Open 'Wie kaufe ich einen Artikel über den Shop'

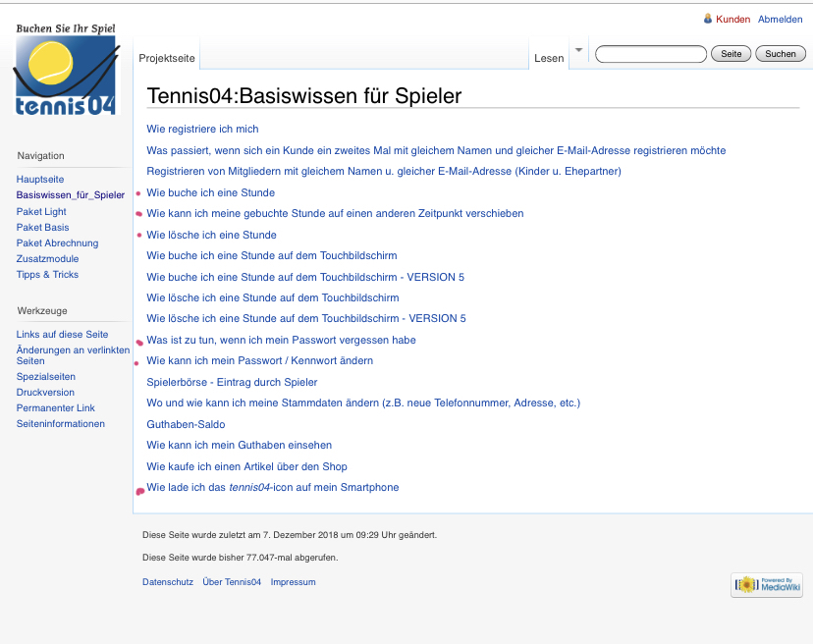(246, 466)
